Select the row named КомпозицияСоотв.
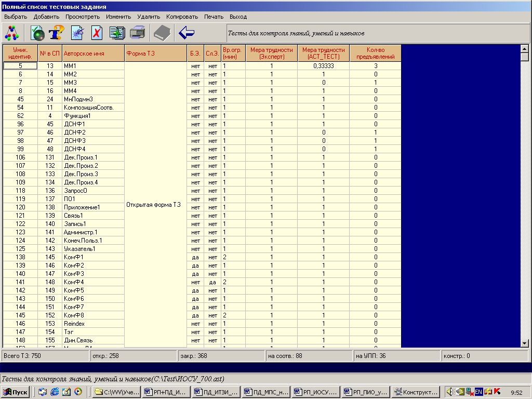This screenshot has height=399, width=532. click(x=88, y=108)
